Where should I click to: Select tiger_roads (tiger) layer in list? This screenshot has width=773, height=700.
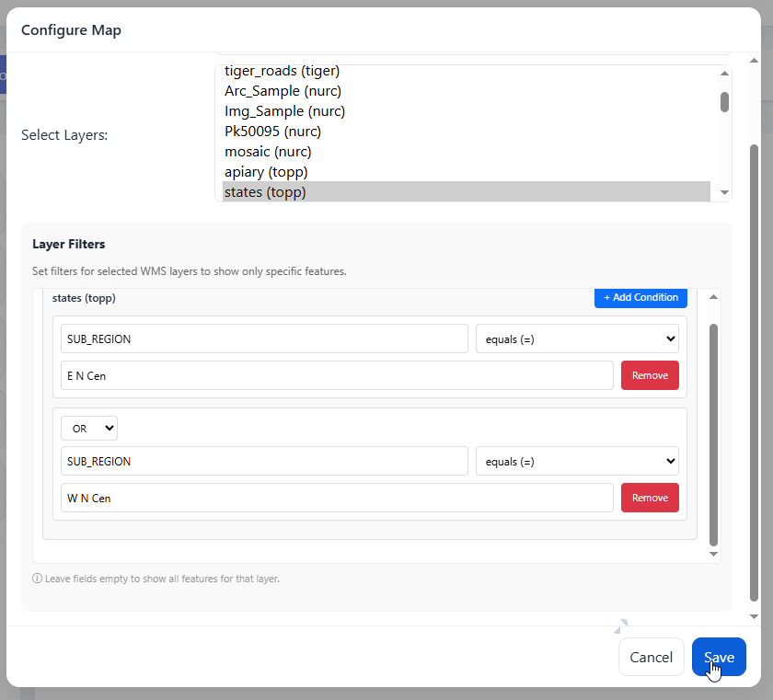282,71
